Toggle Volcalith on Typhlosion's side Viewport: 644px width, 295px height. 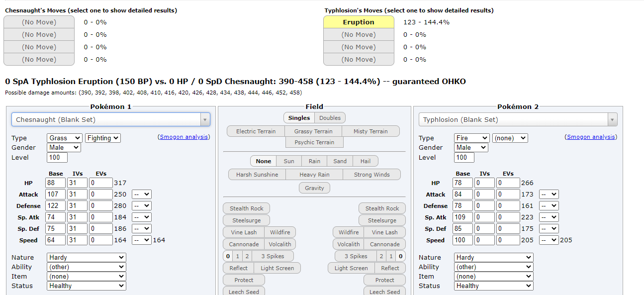click(x=349, y=244)
